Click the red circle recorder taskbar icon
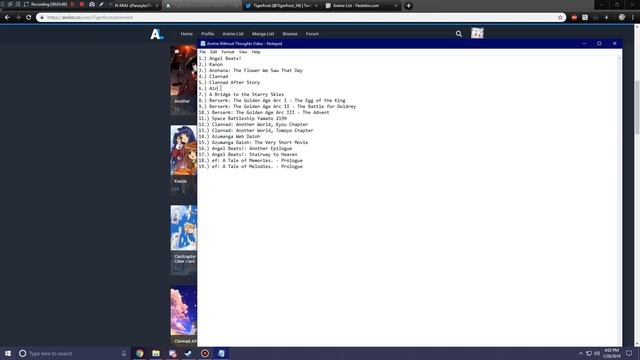Image resolution: width=640 pixels, height=360 pixels. pos(205,353)
